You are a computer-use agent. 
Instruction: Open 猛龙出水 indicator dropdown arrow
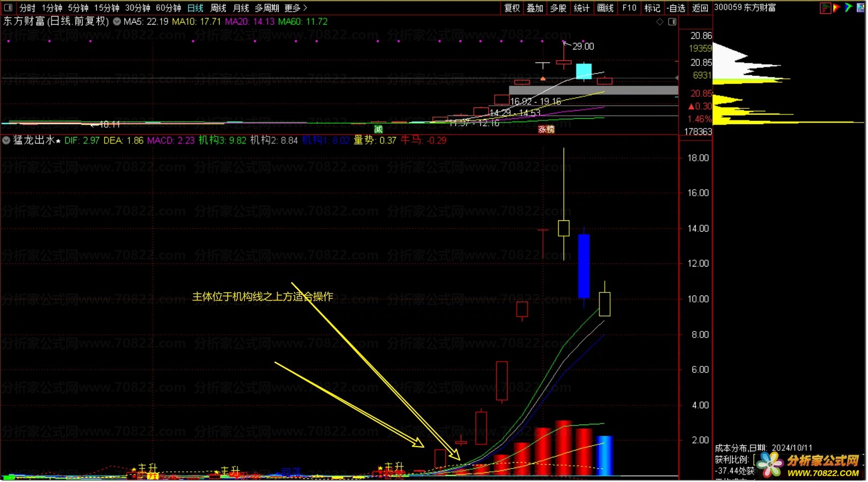[6, 140]
